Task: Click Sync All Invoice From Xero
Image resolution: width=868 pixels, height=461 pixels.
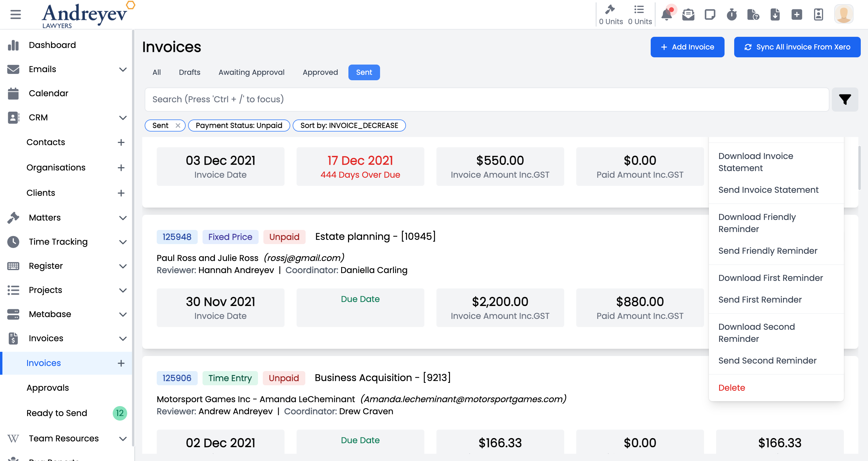Action: coord(797,47)
